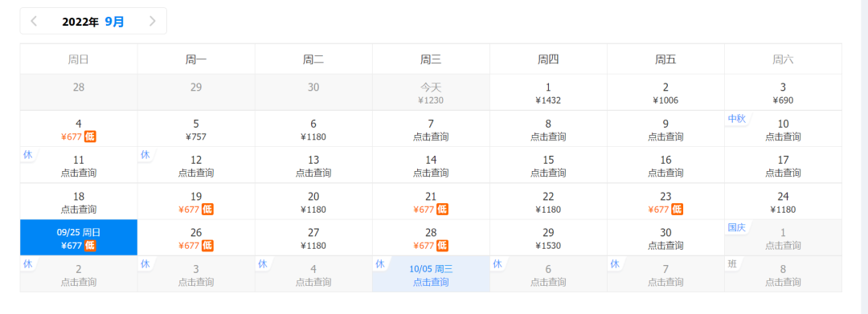Click 点击查询 on September 7

point(431,137)
